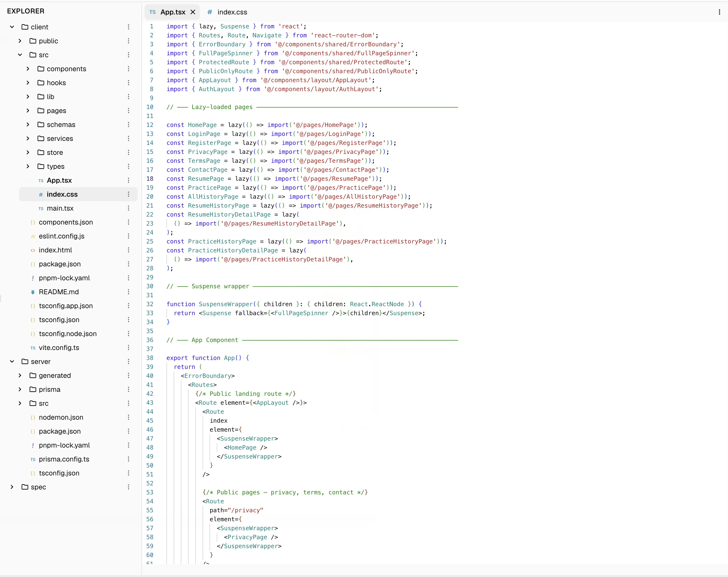Viewport: 728px width, 577px height.
Task: Click the kebab icon next to spec folder
Action: (x=128, y=487)
